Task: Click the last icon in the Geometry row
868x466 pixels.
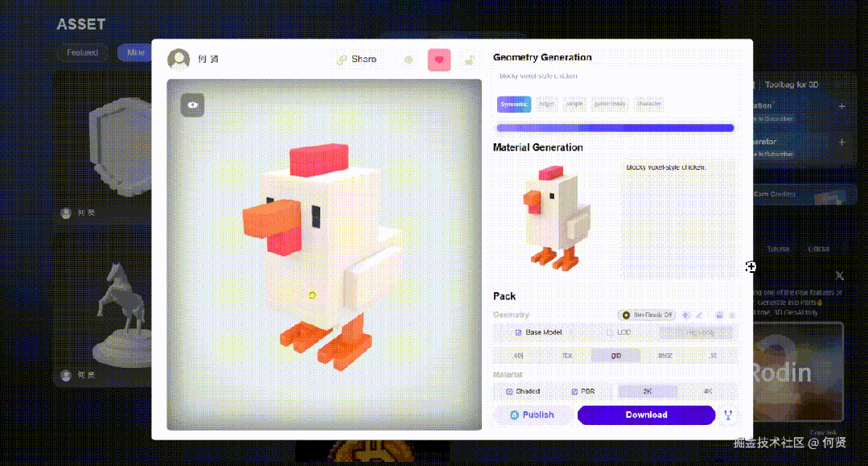Action: point(732,315)
